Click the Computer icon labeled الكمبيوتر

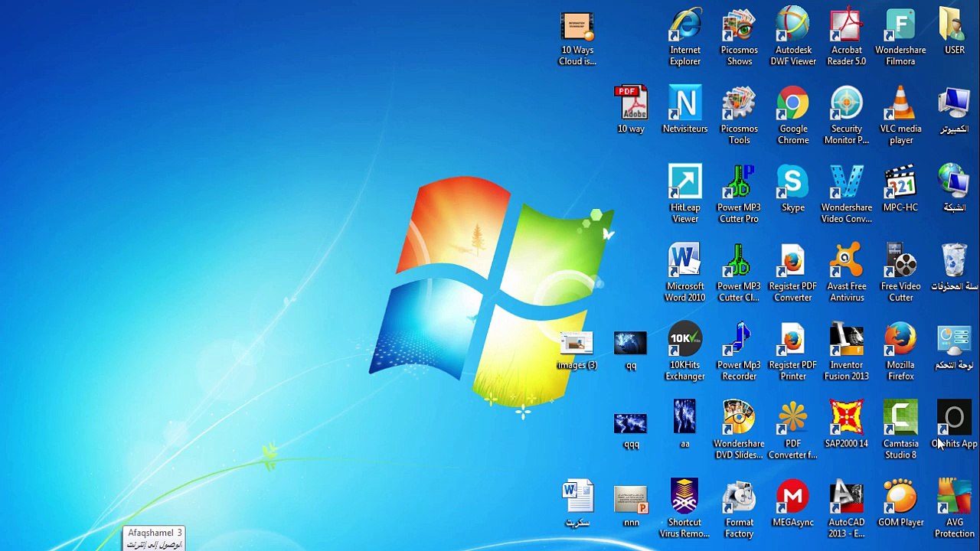click(x=955, y=110)
